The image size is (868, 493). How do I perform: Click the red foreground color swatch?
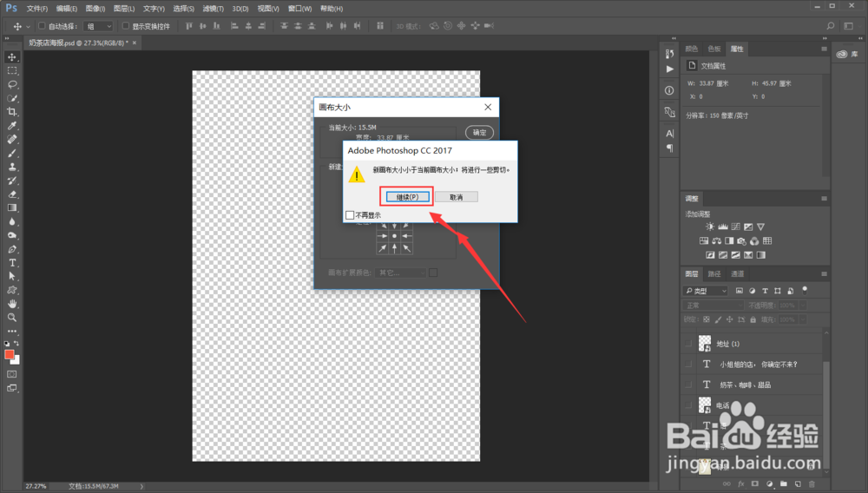click(x=9, y=355)
